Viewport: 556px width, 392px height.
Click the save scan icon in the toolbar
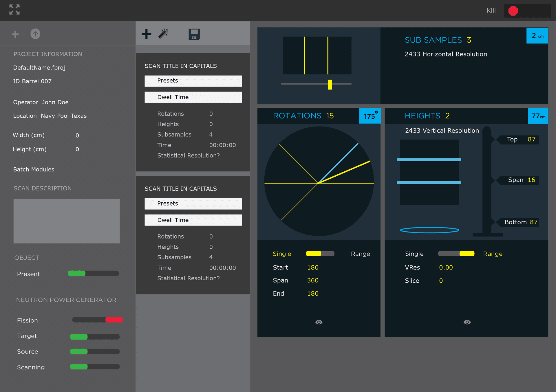[x=194, y=34]
